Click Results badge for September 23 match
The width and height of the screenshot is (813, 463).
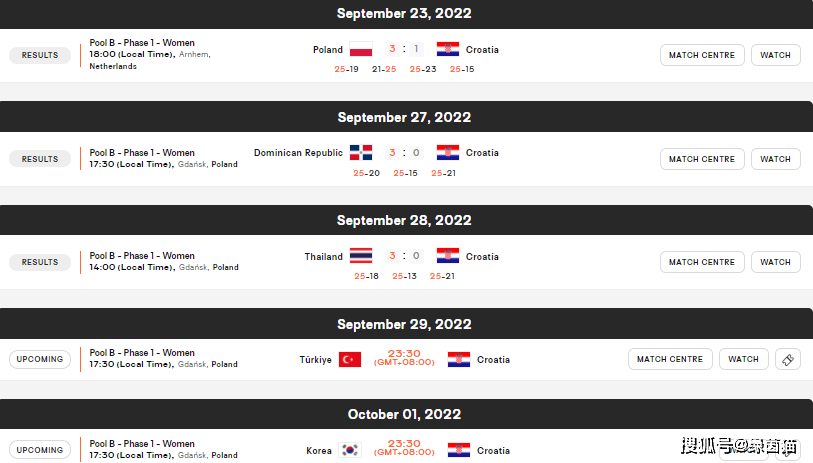[x=40, y=55]
